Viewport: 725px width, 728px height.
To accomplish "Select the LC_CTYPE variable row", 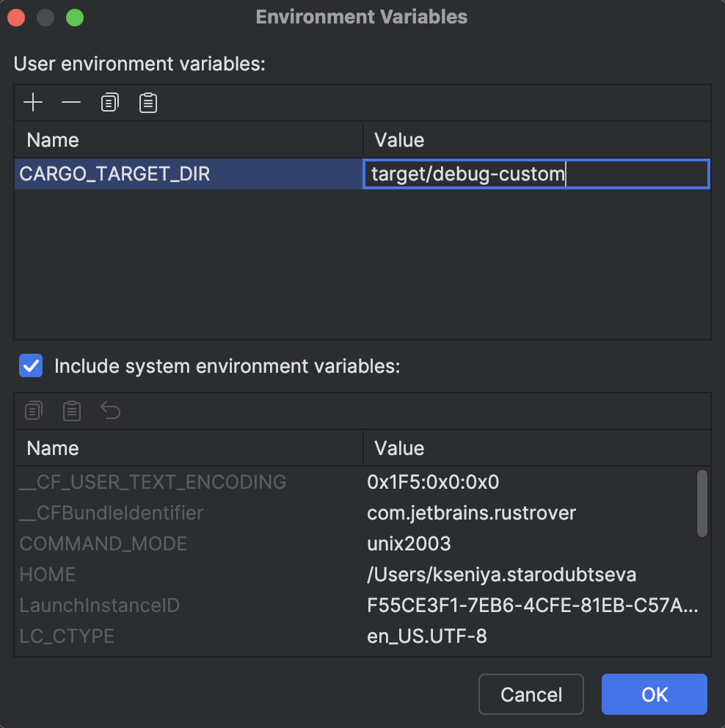I will pos(147,636).
